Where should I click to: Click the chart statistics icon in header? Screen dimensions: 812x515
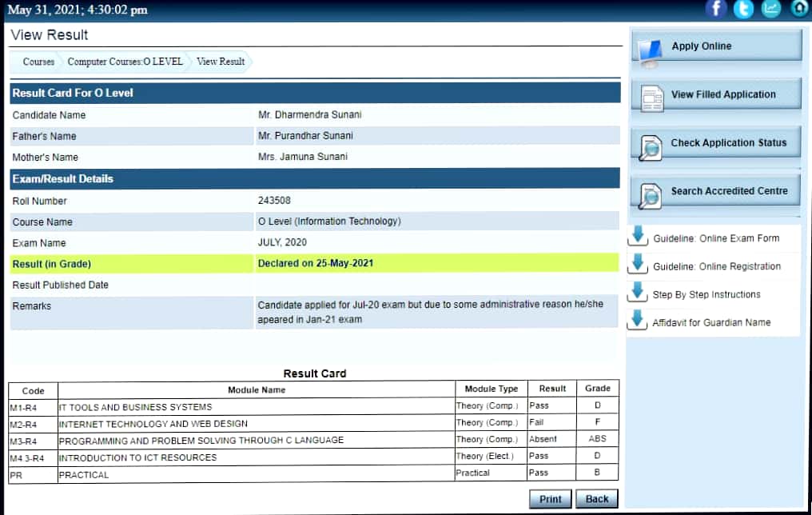pyautogui.click(x=771, y=9)
